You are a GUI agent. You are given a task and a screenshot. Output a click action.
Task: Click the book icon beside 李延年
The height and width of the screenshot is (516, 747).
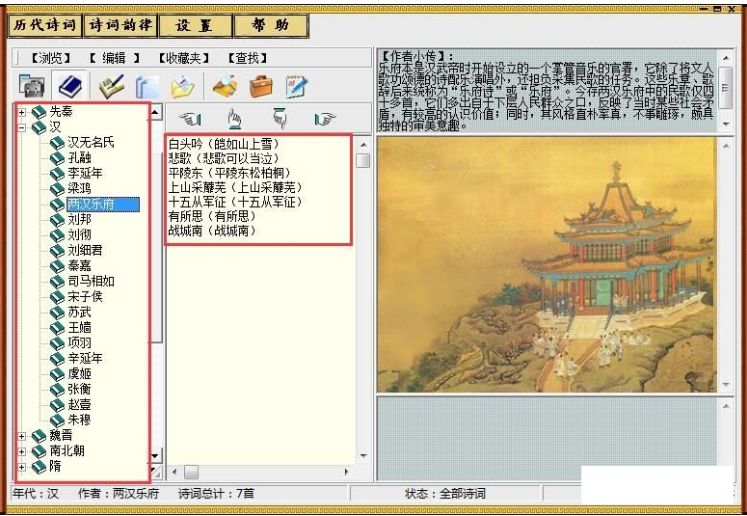[x=57, y=173]
